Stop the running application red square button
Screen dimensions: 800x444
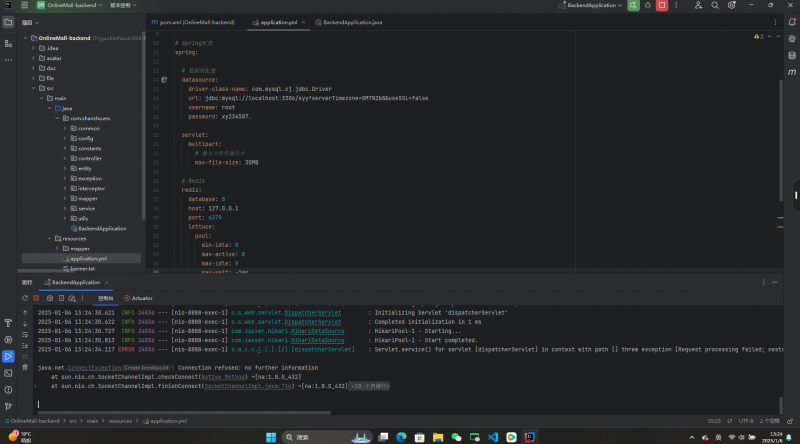click(662, 5)
